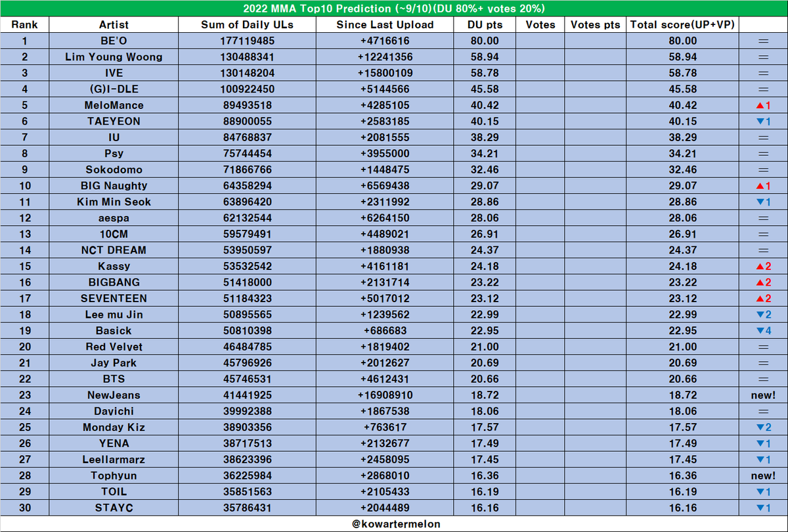Select the Kassy artist cell

114,266
